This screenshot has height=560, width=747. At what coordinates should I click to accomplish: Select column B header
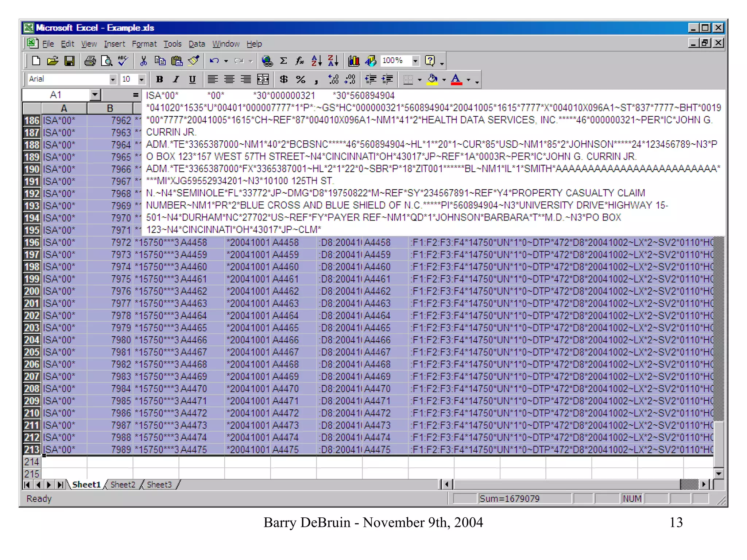(110, 108)
